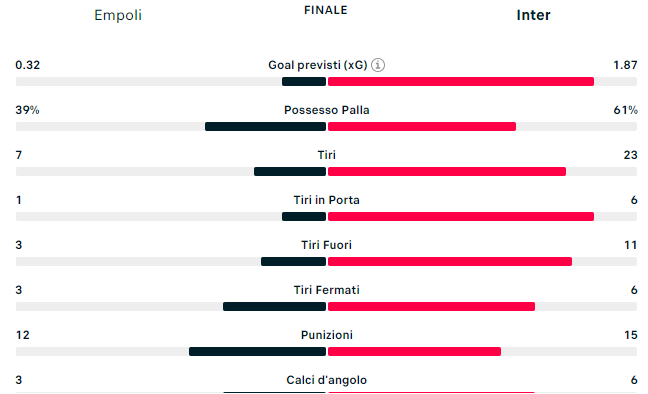This screenshot has height=394, width=648.
Task: Click Inter's red Tiri bar
Action: (x=447, y=172)
